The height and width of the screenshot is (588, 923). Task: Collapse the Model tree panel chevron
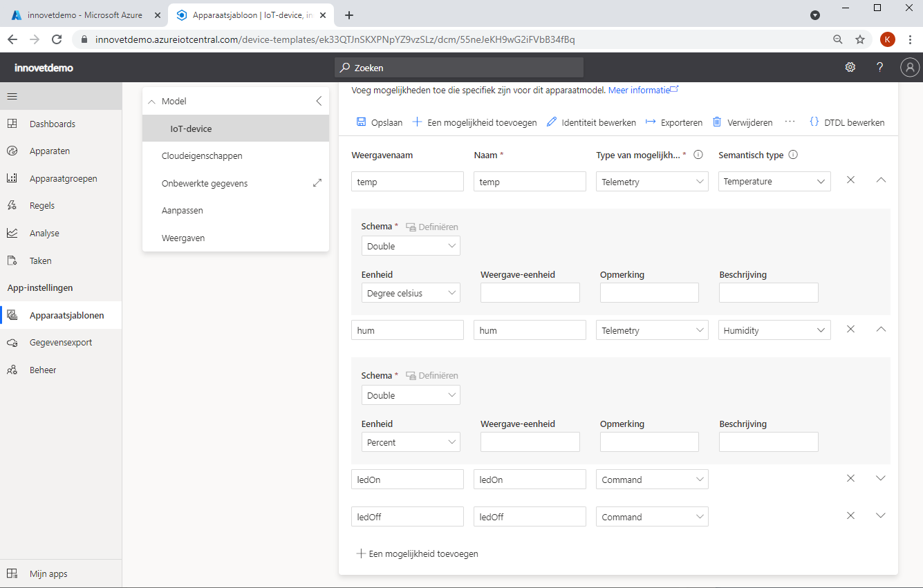pos(319,101)
